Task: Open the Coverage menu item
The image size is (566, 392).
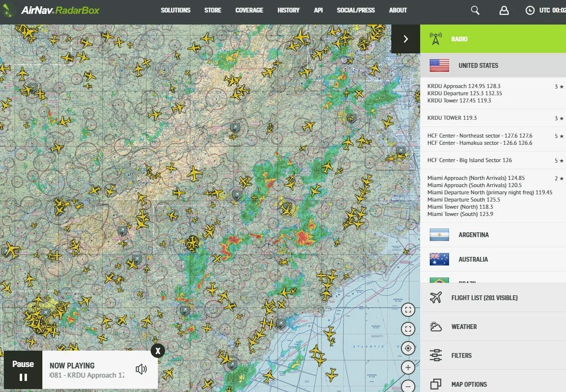Action: point(249,10)
